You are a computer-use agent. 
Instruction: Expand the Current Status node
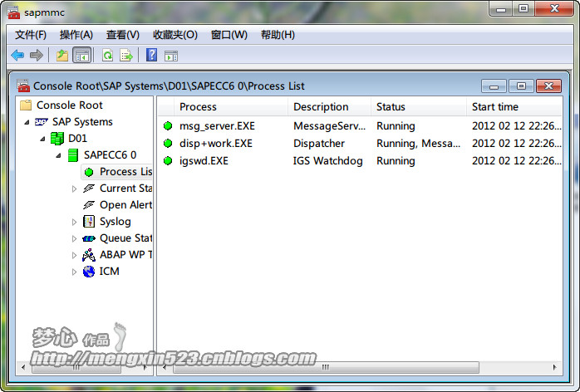pos(74,189)
